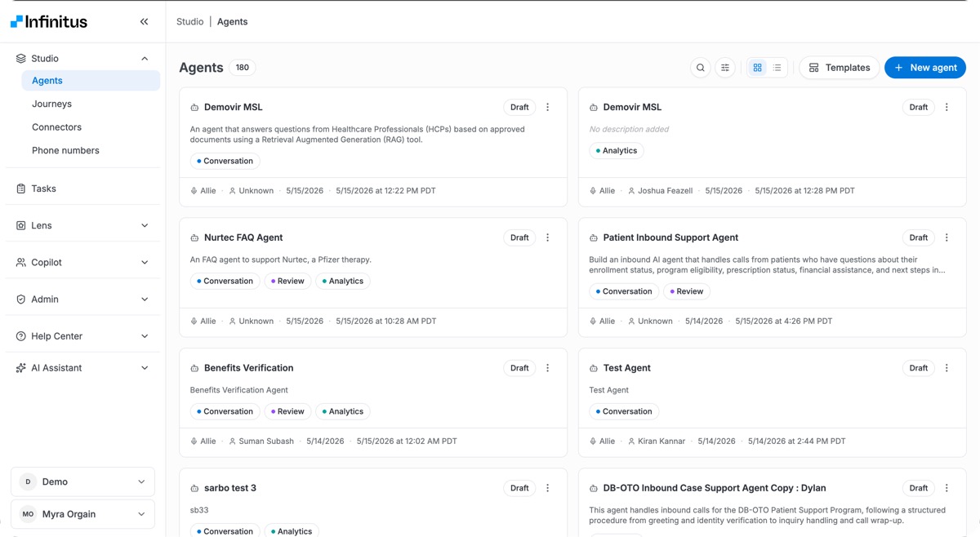
Task: Open more options for first Demovir MSL
Action: [x=547, y=107]
